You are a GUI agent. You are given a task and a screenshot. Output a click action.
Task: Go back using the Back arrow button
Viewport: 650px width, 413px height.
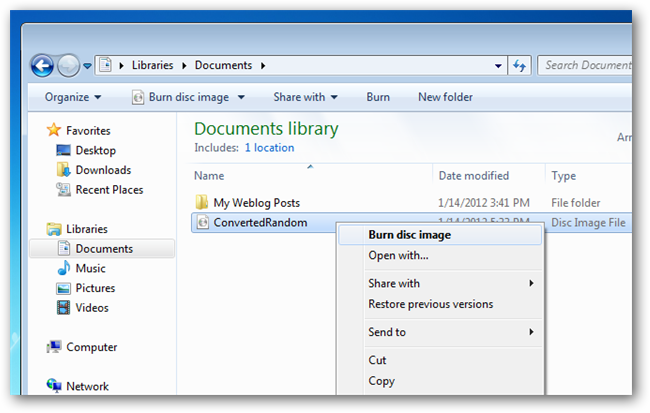pyautogui.click(x=42, y=66)
